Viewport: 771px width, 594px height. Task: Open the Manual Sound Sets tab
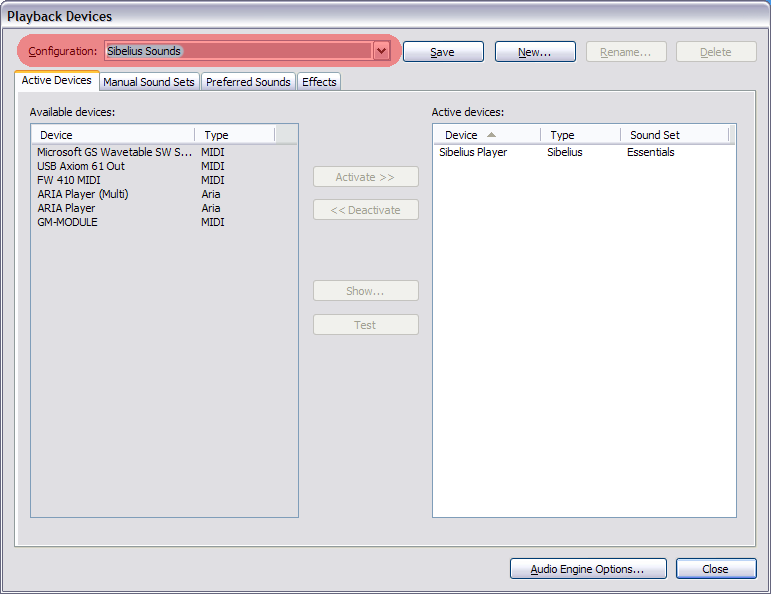149,82
